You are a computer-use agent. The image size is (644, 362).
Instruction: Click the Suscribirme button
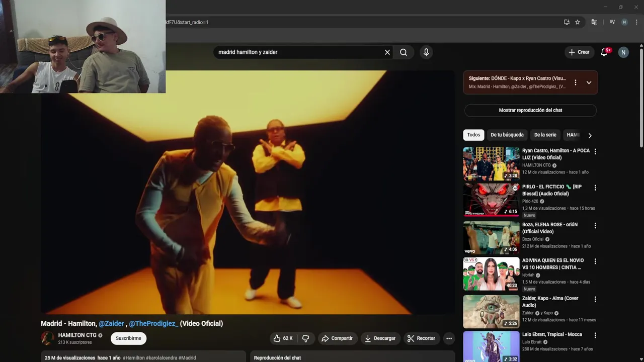click(x=128, y=338)
